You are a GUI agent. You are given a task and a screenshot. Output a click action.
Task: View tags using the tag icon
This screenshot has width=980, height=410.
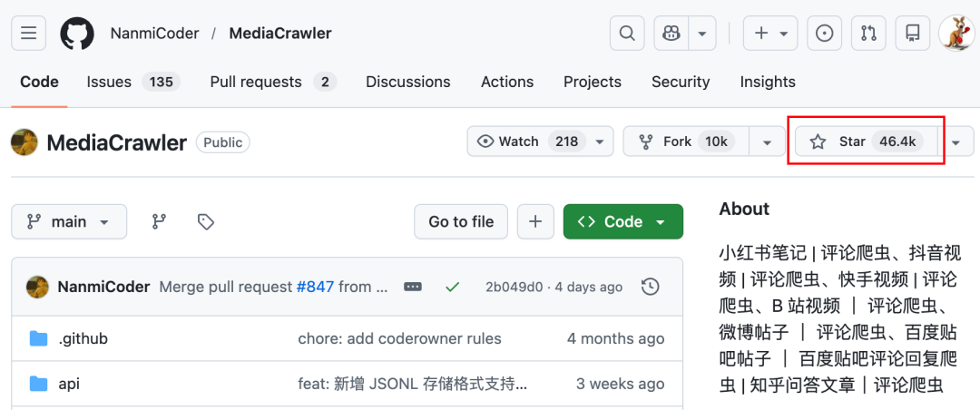point(206,221)
